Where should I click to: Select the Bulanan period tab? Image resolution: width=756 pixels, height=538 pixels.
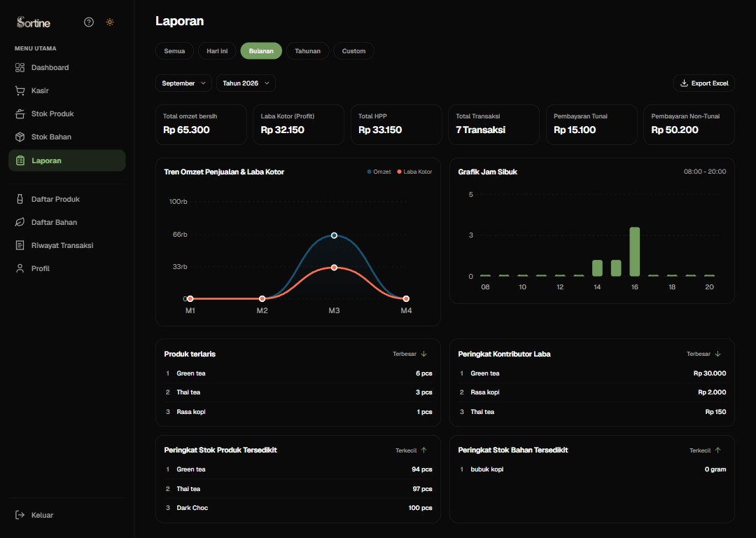click(x=261, y=51)
